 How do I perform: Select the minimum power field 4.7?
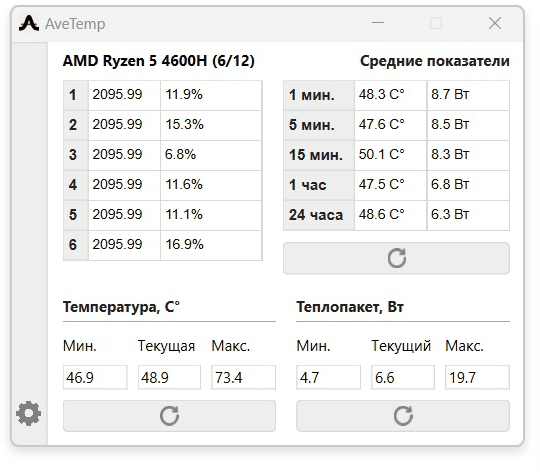pos(329,378)
